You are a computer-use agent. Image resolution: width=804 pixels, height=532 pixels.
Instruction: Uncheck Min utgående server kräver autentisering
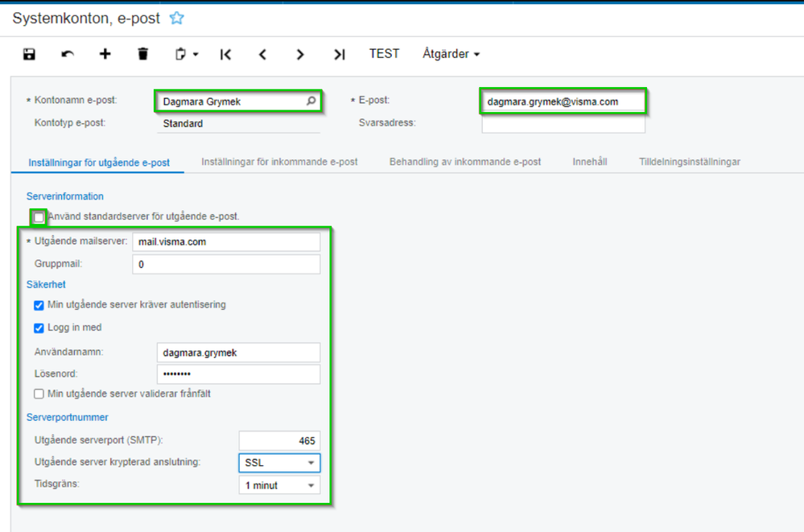(39, 305)
